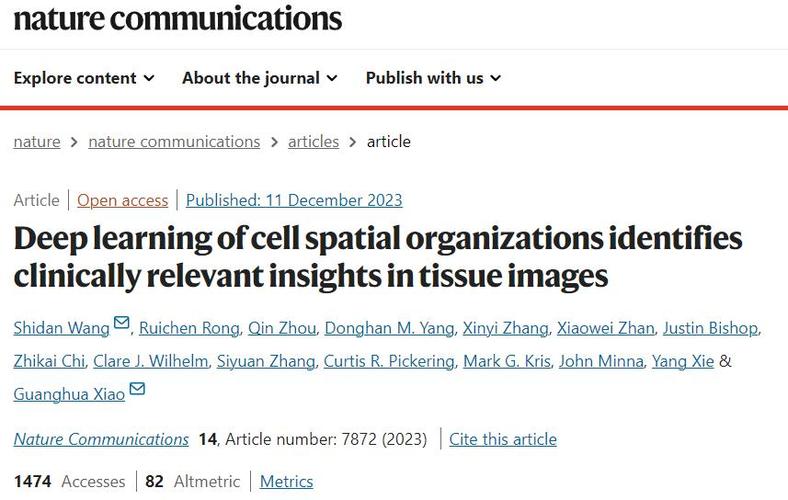This screenshot has height=500, width=788.
Task: Open the Metrics link
Action: coord(286,481)
